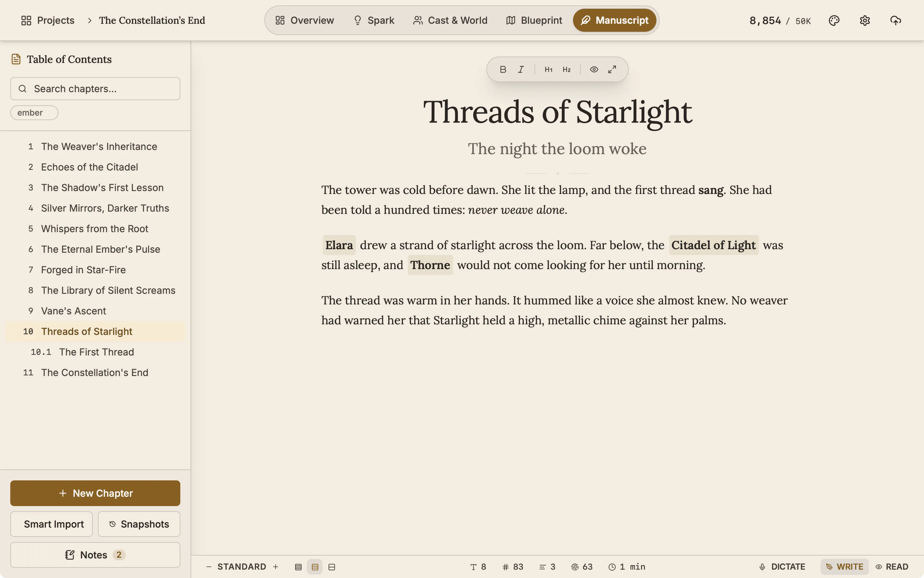Click the Search chapters field
The height and width of the screenshot is (578, 924).
(95, 89)
